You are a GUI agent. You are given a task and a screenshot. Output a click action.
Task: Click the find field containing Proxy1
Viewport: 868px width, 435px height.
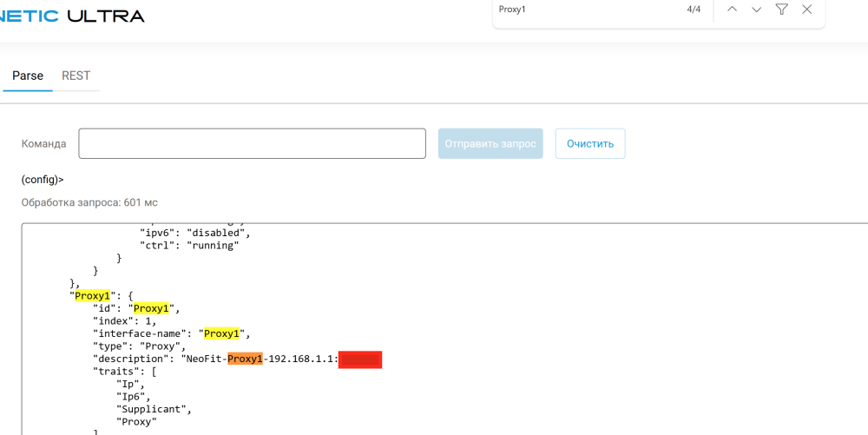pyautogui.click(x=582, y=10)
